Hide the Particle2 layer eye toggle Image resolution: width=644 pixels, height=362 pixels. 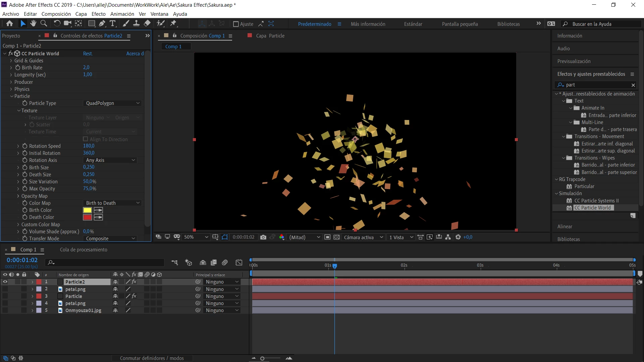tap(5, 282)
